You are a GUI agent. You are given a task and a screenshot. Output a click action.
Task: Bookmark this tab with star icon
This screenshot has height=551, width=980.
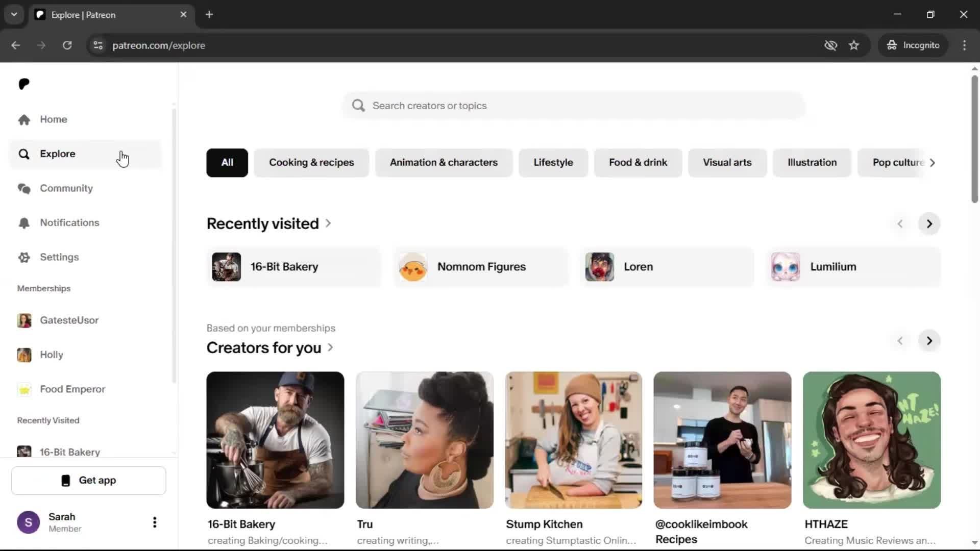coord(854,45)
